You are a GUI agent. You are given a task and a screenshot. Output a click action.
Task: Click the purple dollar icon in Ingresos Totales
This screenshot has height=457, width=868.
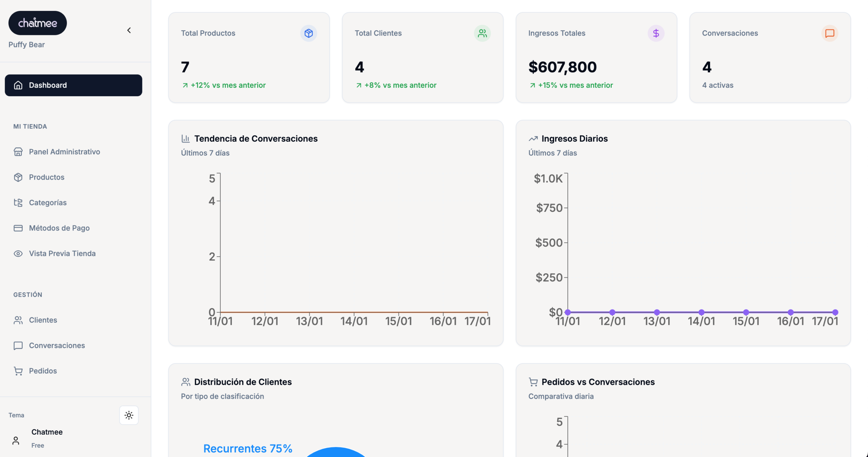click(656, 33)
